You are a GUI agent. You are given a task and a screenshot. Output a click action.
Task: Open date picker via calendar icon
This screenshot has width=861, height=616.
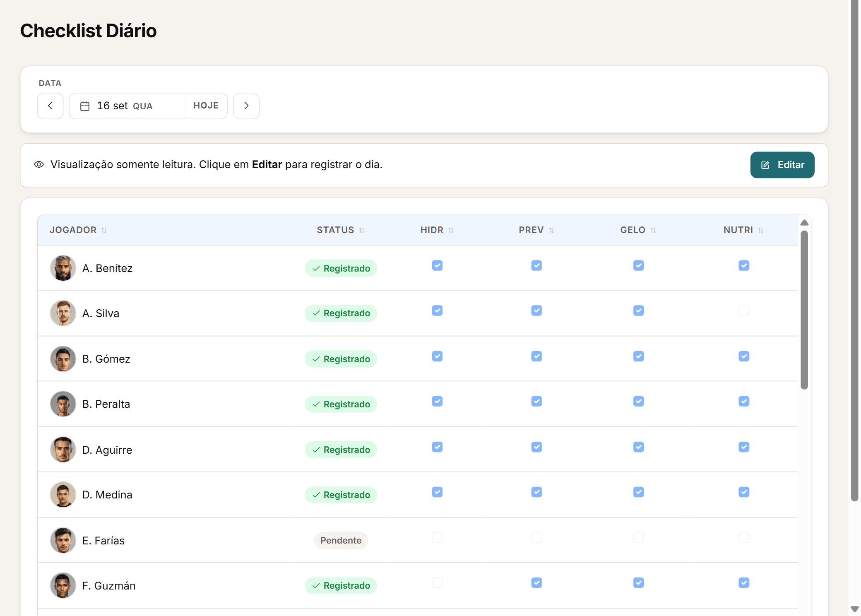tap(85, 106)
